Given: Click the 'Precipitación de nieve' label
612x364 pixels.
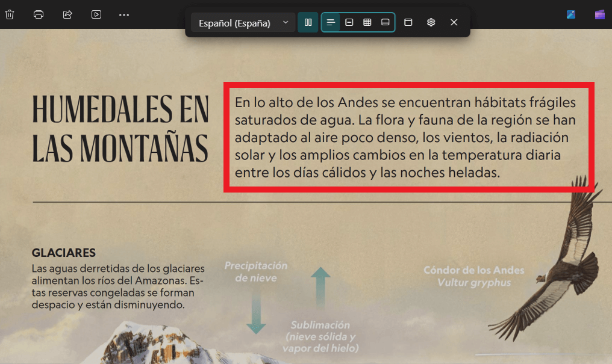Looking at the screenshot, I should click(x=256, y=271).
